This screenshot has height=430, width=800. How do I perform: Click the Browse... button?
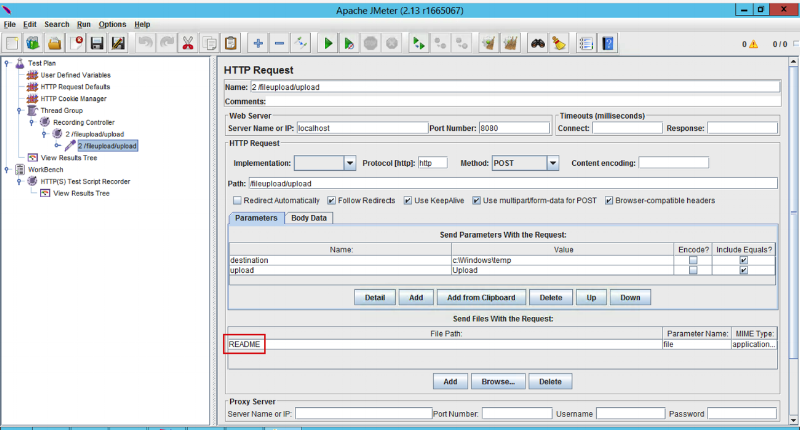tap(498, 381)
